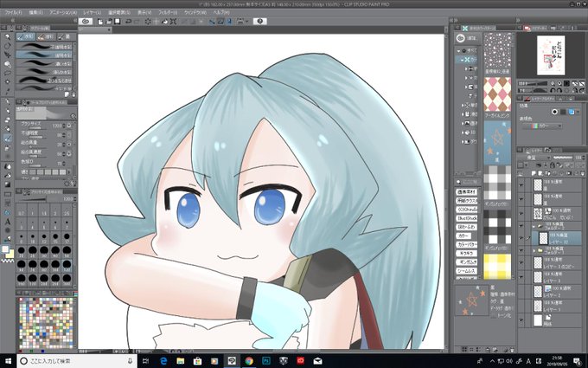Click the Layer color effect icon
Viewport: 588px width, 368px height.
point(571,112)
